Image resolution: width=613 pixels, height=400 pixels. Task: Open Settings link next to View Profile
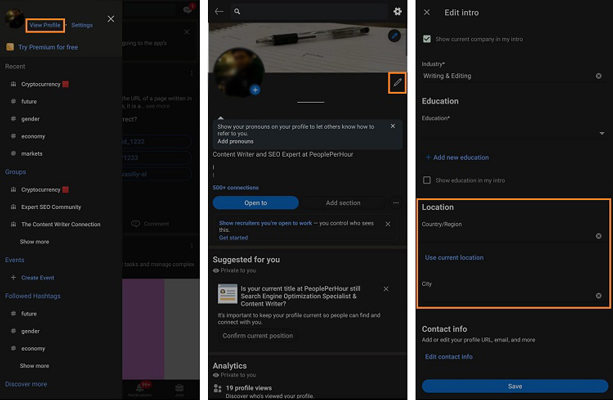82,25
